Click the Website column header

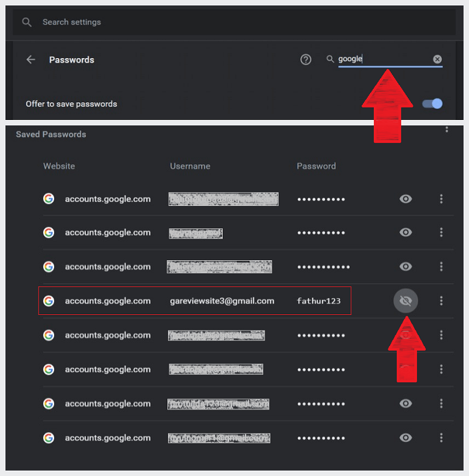pos(59,166)
